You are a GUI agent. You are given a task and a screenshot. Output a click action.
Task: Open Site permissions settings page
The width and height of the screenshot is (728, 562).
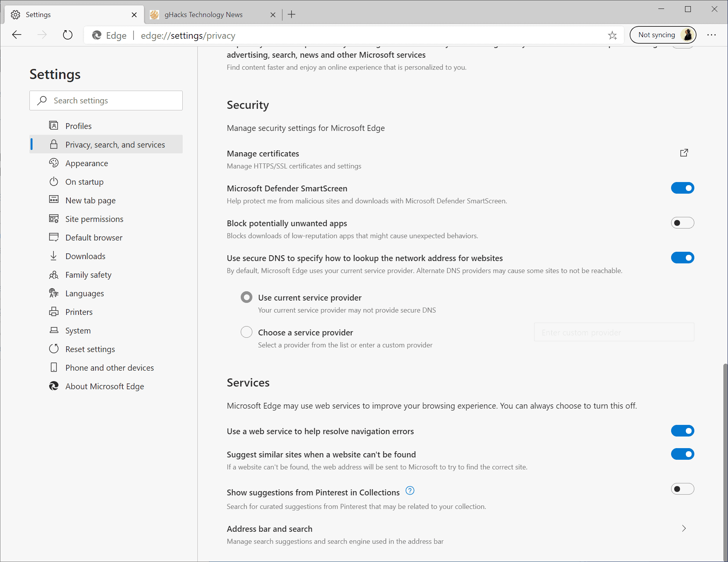point(106,218)
